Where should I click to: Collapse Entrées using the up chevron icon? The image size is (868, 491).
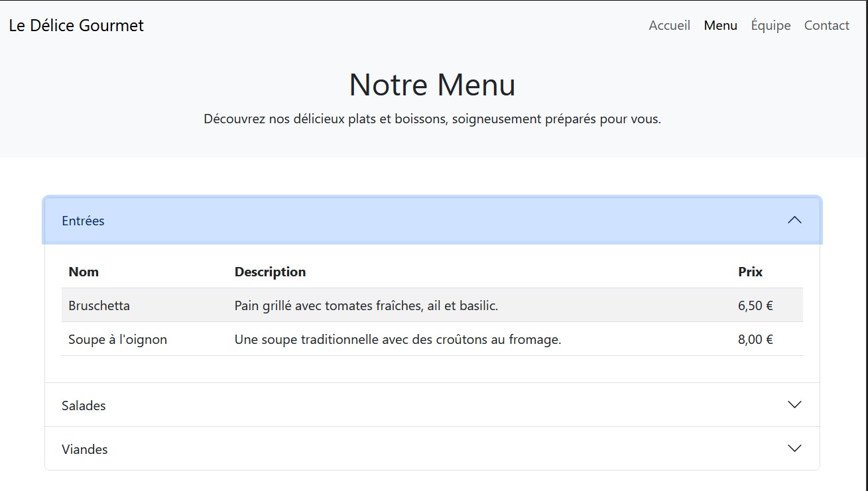(x=794, y=221)
